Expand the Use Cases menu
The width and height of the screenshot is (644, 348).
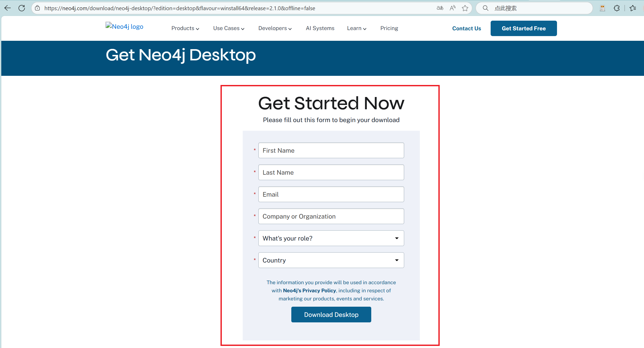[x=229, y=28]
